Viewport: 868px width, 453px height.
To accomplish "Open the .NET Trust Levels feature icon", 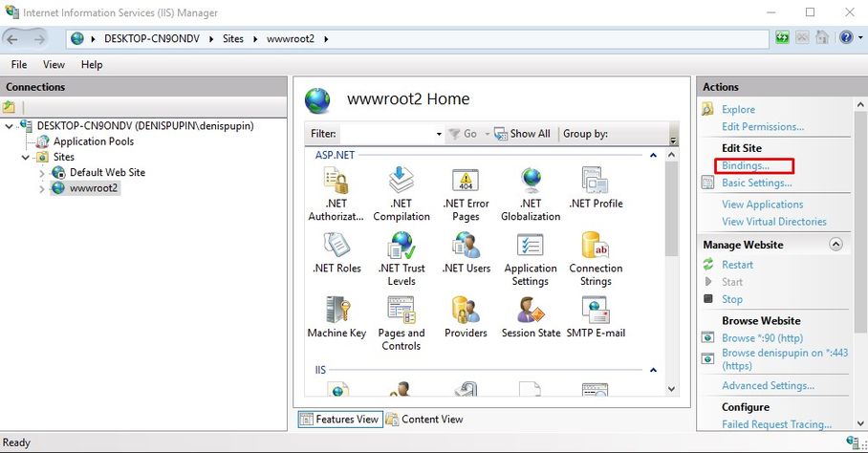I will click(x=401, y=258).
